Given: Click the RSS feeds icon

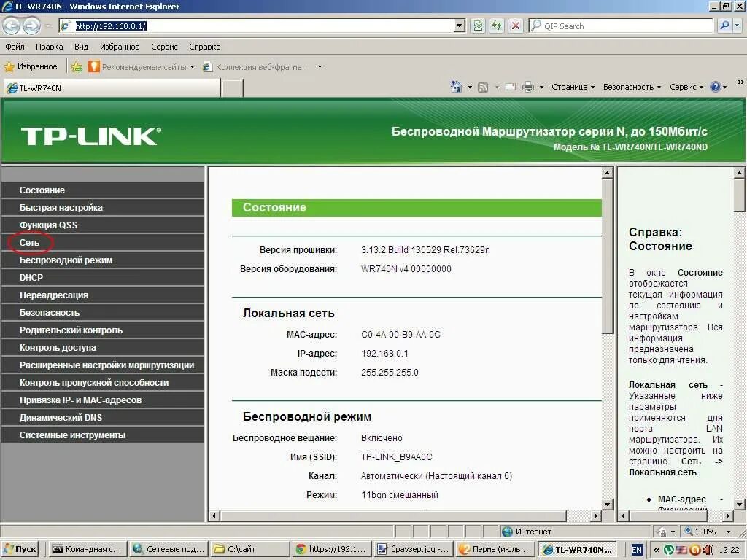Looking at the screenshot, I should point(481,86).
